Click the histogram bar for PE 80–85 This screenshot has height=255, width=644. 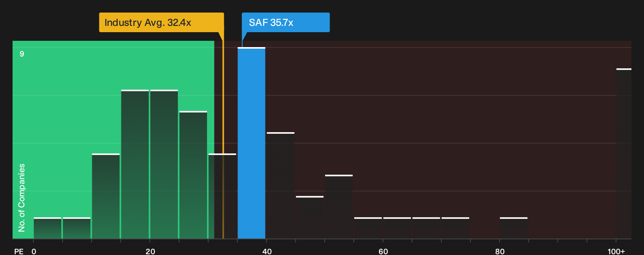pyautogui.click(x=514, y=228)
